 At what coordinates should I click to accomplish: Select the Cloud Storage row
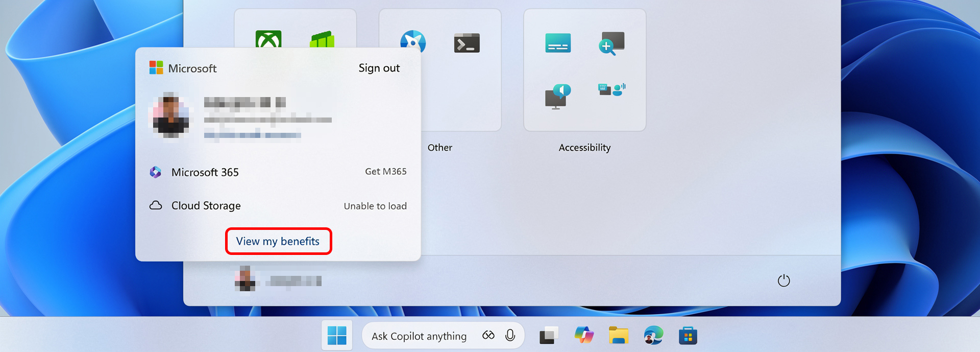point(206,205)
